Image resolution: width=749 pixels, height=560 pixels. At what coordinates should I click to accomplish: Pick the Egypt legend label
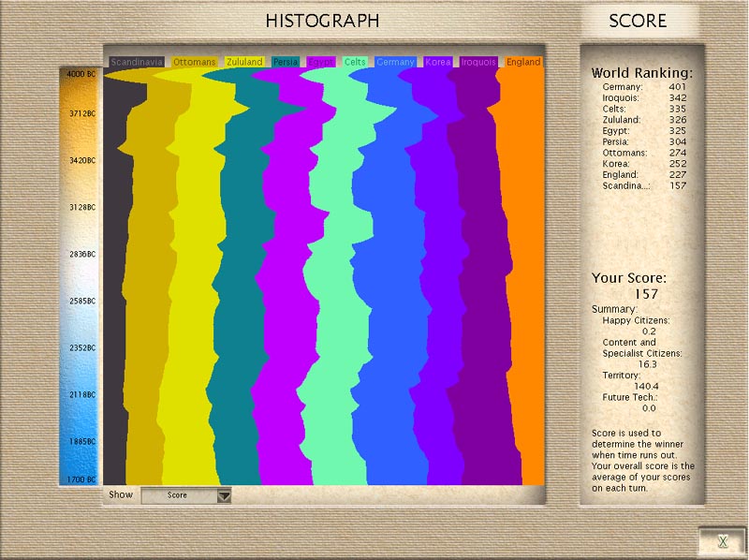pyautogui.click(x=321, y=63)
